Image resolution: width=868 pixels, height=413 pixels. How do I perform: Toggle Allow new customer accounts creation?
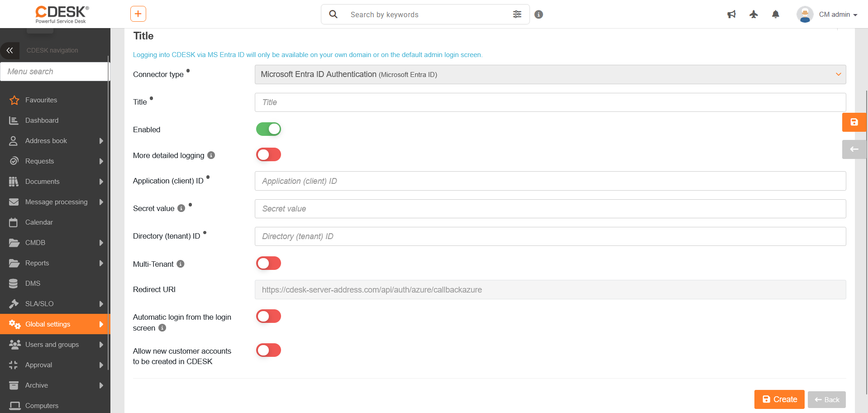pyautogui.click(x=268, y=350)
